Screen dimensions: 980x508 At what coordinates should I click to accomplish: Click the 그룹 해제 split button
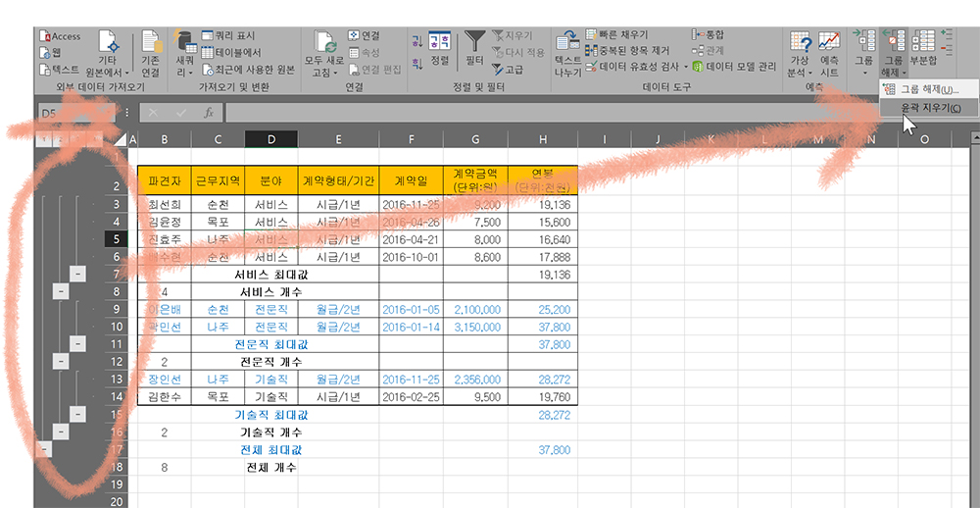tap(893, 54)
